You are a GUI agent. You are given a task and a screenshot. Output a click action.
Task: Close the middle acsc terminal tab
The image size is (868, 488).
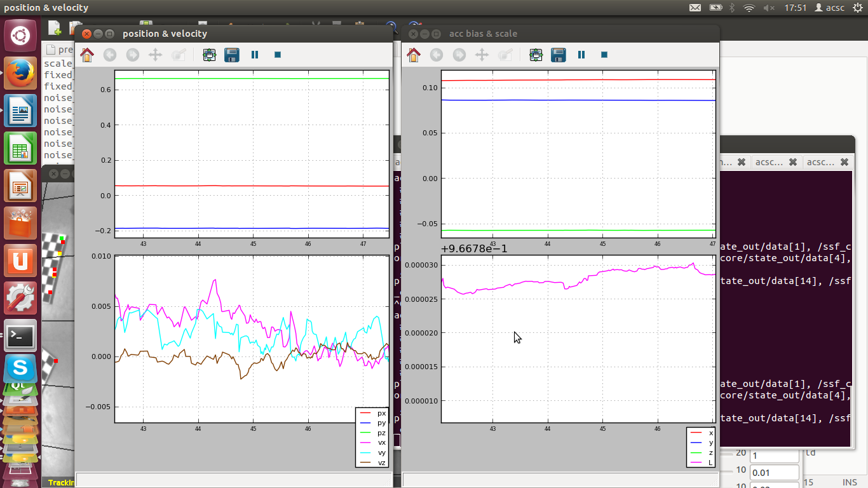coord(792,162)
